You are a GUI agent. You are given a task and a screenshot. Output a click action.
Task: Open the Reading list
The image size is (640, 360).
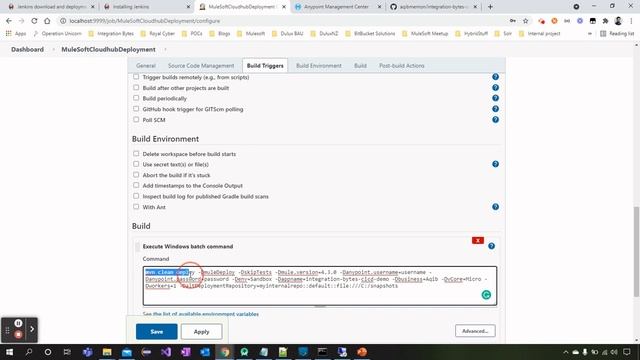tap(617, 33)
